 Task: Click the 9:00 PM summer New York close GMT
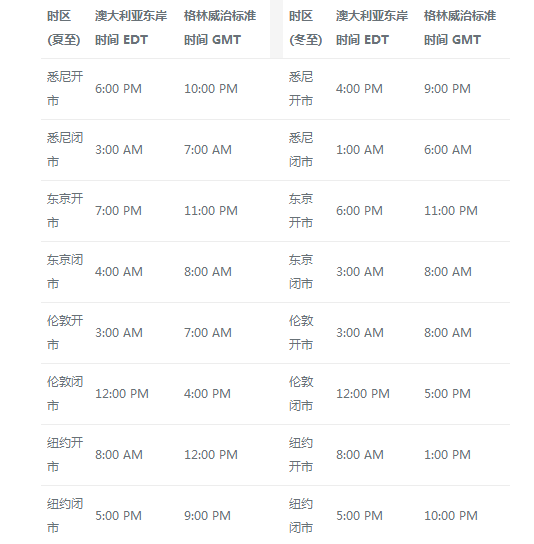(207, 516)
